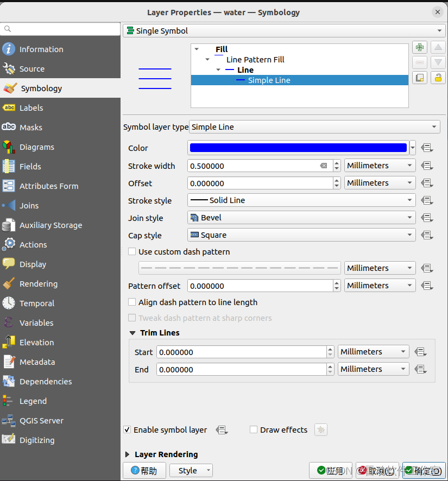Open draw effects customization star button

pyautogui.click(x=320, y=430)
